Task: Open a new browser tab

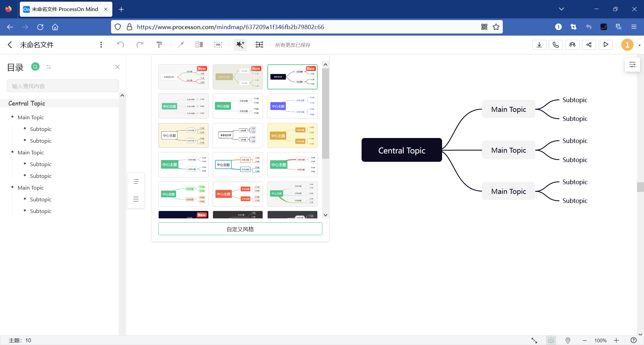Action: [121, 9]
